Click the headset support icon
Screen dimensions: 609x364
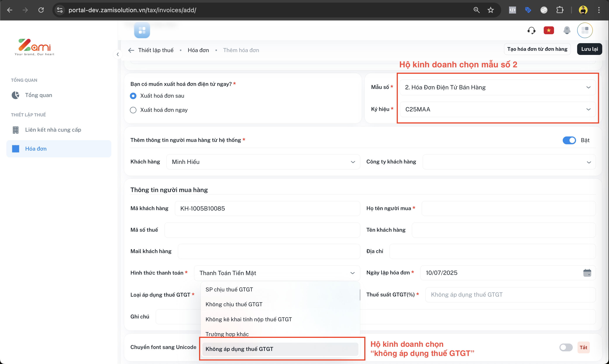(531, 31)
